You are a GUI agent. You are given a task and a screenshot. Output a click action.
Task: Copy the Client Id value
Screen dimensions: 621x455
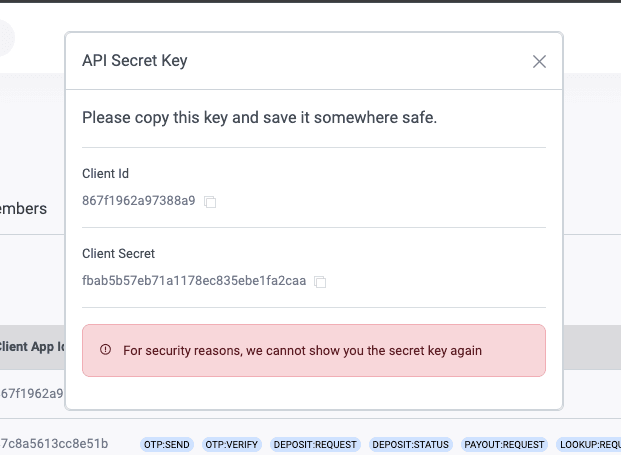point(210,202)
